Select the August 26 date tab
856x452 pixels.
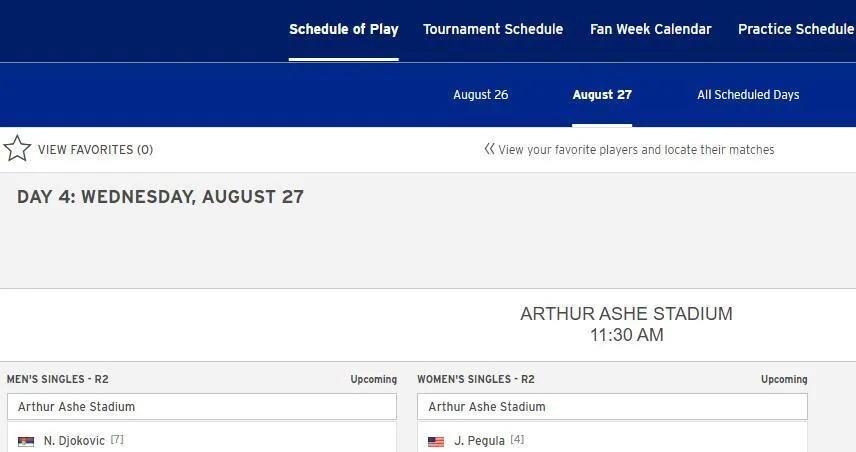[480, 95]
